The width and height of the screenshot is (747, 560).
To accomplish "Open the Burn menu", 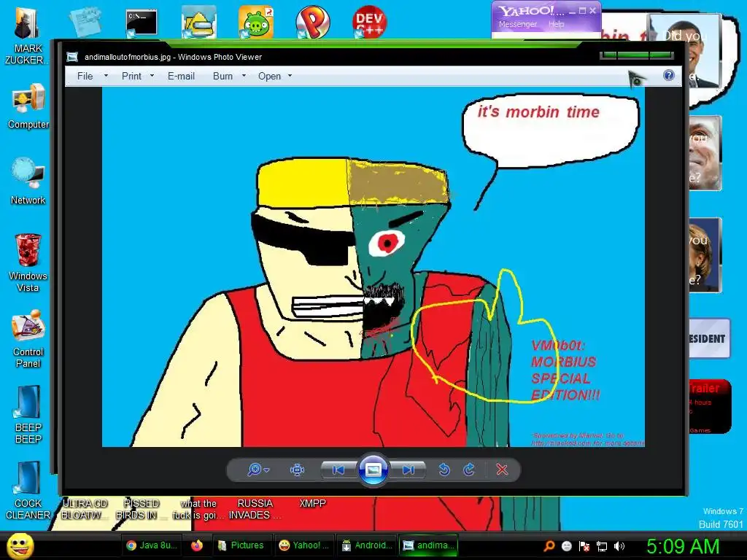I will tap(222, 76).
